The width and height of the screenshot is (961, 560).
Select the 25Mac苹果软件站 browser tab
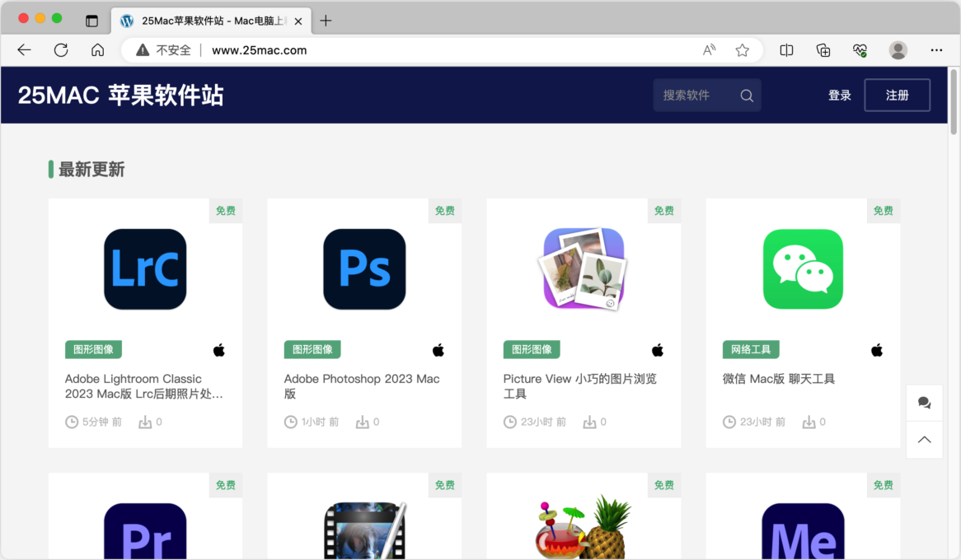point(212,21)
